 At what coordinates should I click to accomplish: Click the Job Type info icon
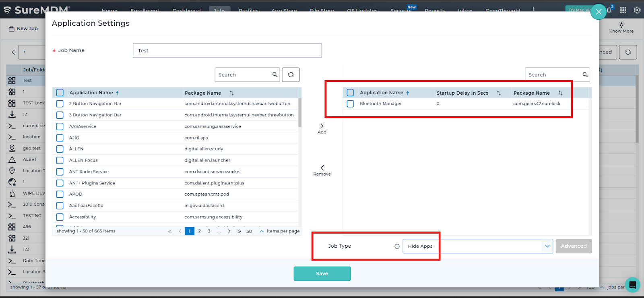click(397, 246)
